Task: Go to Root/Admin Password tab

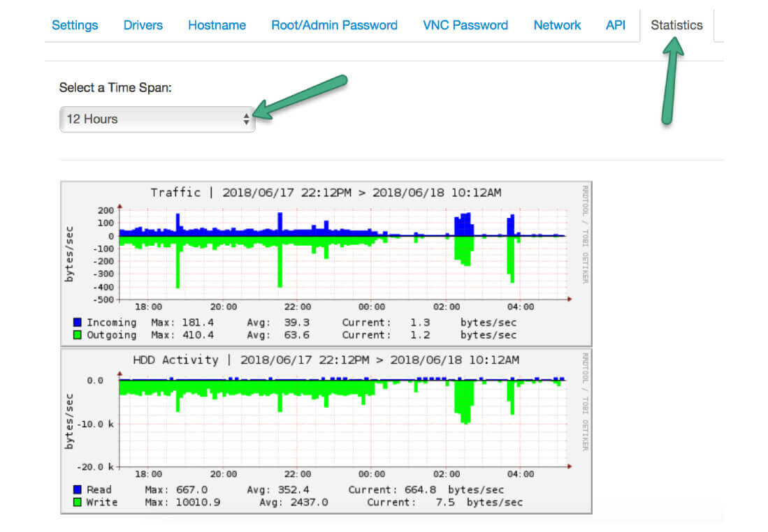Action: pyautogui.click(x=334, y=25)
